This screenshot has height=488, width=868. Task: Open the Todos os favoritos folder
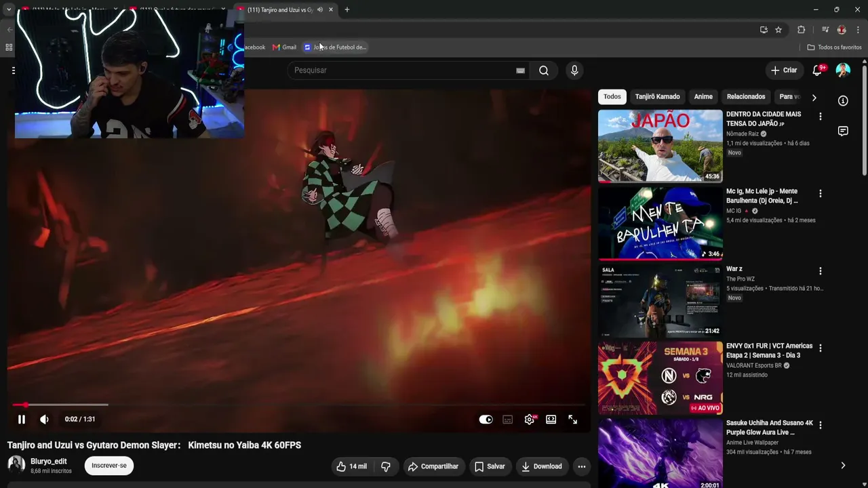tap(834, 47)
